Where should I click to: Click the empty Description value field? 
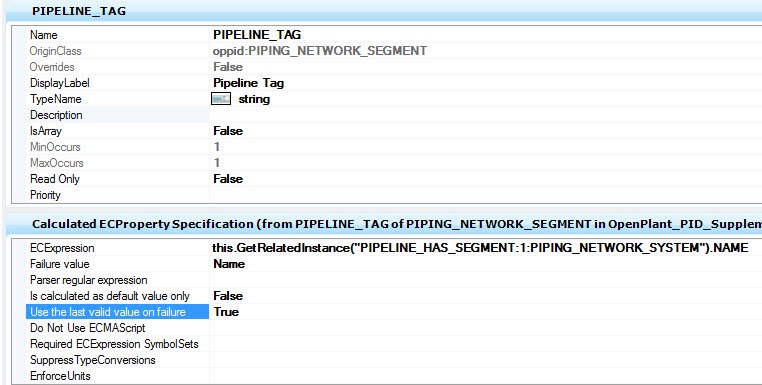click(486, 115)
